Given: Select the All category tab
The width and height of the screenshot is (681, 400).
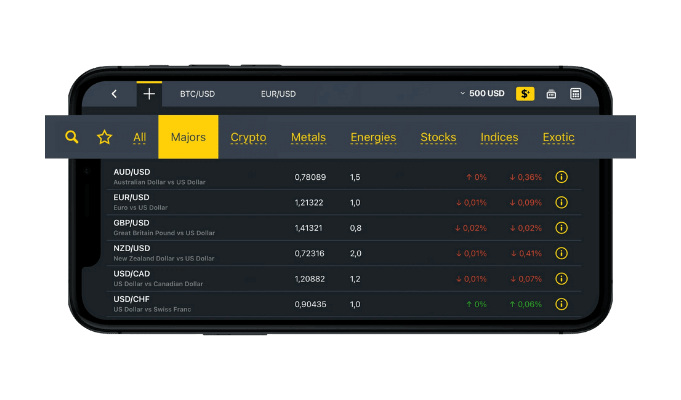Looking at the screenshot, I should (139, 137).
